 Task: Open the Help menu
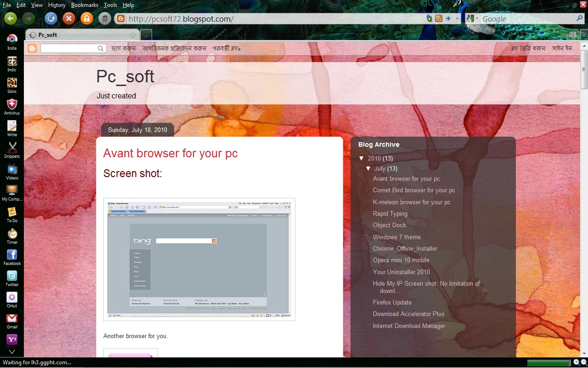coord(129,5)
